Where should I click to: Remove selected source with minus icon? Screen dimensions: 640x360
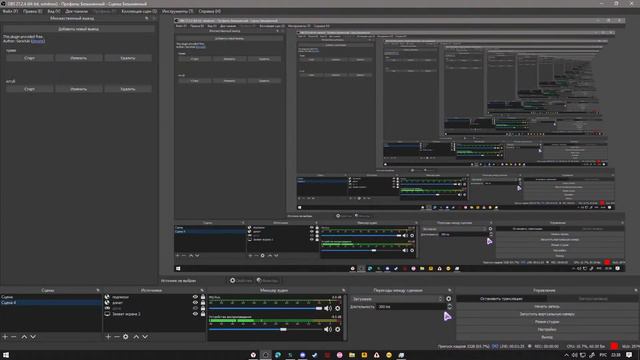coord(117,337)
